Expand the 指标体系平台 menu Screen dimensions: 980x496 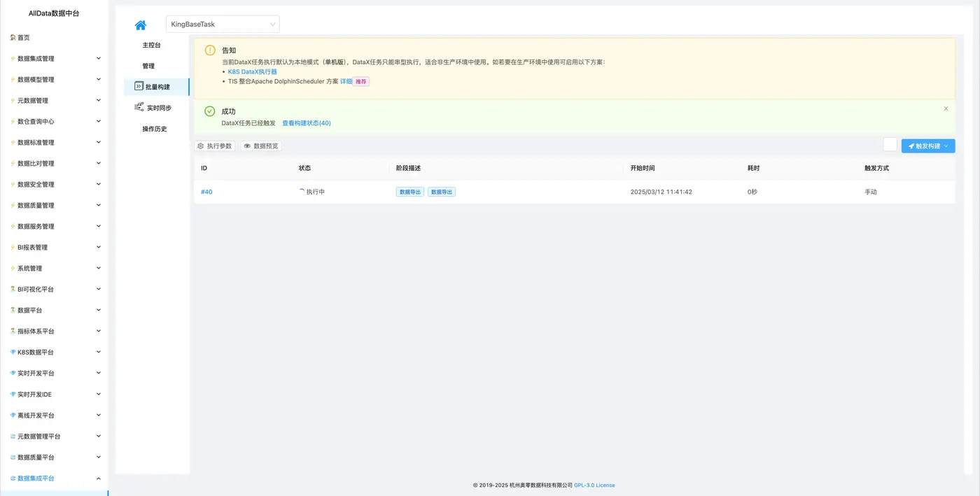tap(99, 331)
